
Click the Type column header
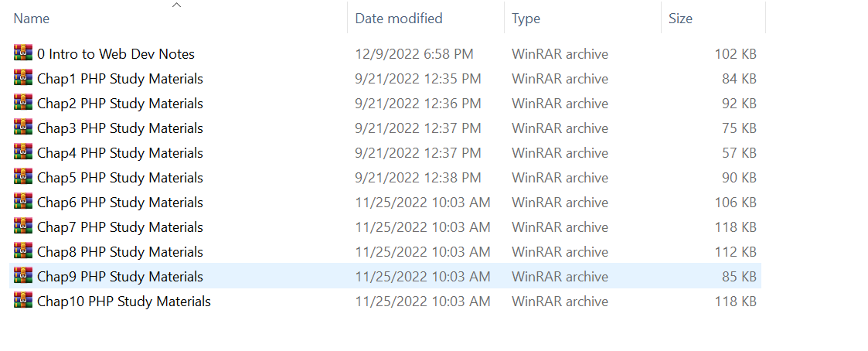(x=526, y=19)
